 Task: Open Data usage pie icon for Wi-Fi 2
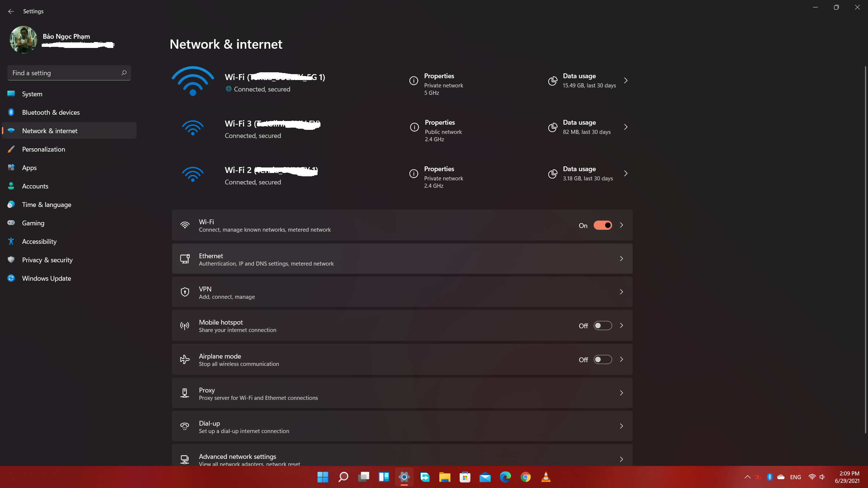[553, 174]
